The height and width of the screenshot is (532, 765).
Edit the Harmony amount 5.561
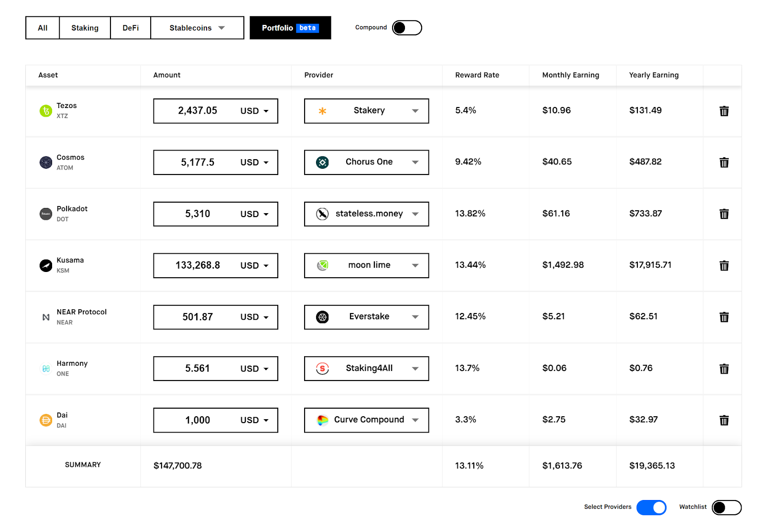tap(197, 369)
